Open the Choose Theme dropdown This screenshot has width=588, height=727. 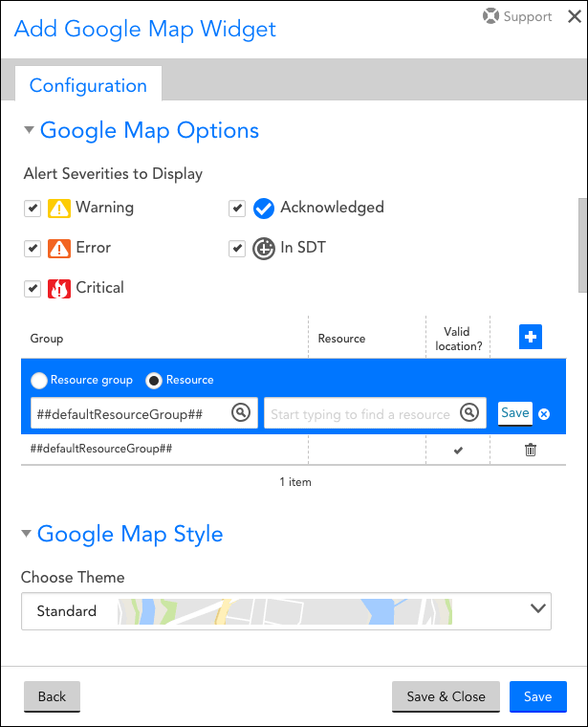click(287, 611)
